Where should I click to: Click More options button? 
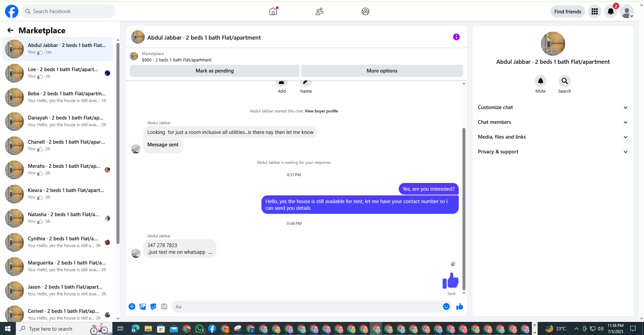click(x=382, y=71)
